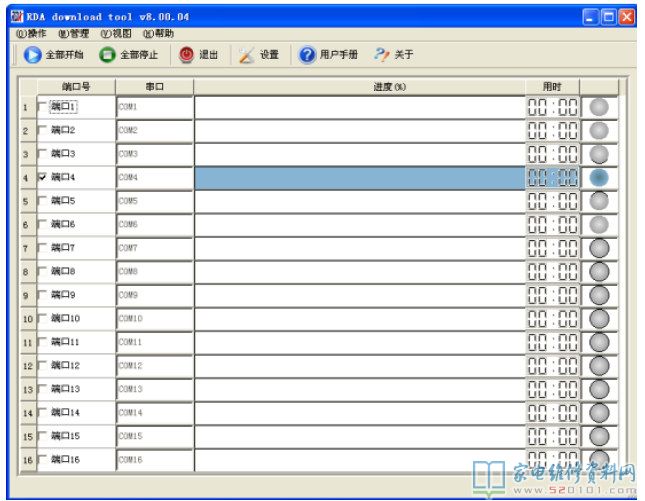Click the 关于 (About) toolbar icon

tap(381, 55)
